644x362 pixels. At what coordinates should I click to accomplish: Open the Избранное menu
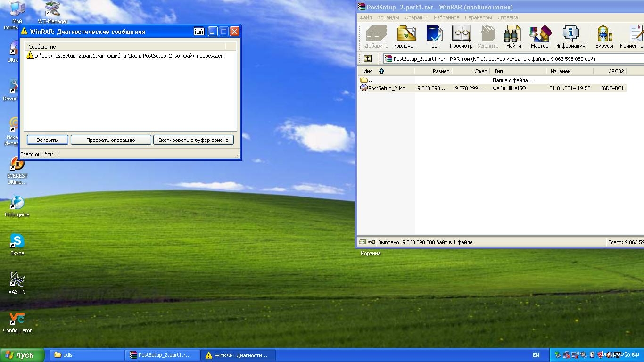coord(446,17)
